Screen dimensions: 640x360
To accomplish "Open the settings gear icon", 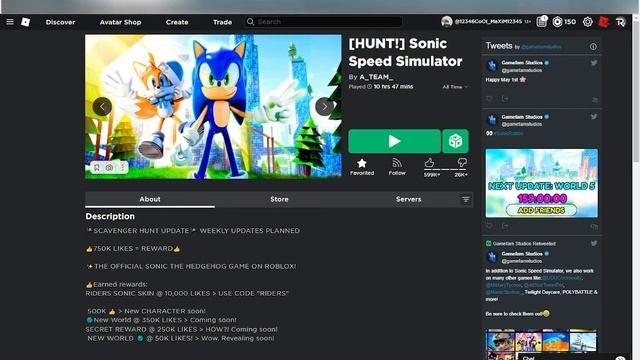I will (587, 22).
